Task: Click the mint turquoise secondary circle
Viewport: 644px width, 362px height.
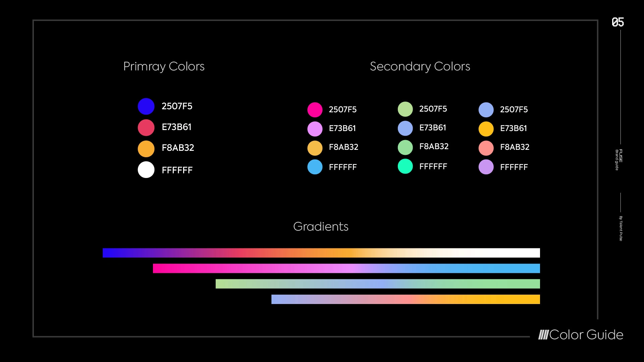Action: 405,166
